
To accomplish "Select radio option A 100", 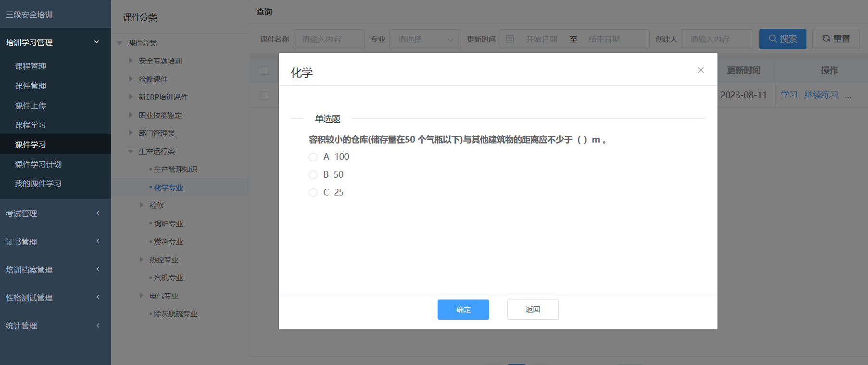I will coord(313,157).
